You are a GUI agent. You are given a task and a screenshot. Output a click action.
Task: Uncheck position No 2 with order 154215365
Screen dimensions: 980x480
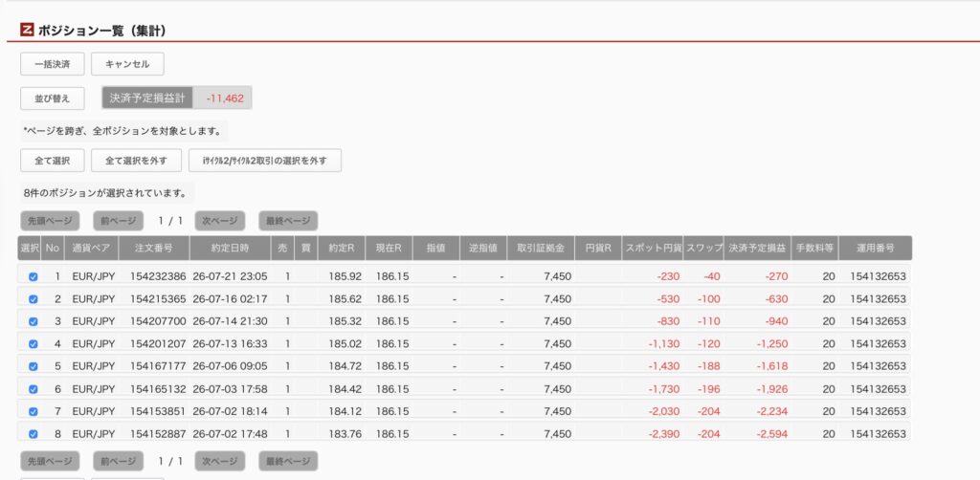click(x=33, y=299)
